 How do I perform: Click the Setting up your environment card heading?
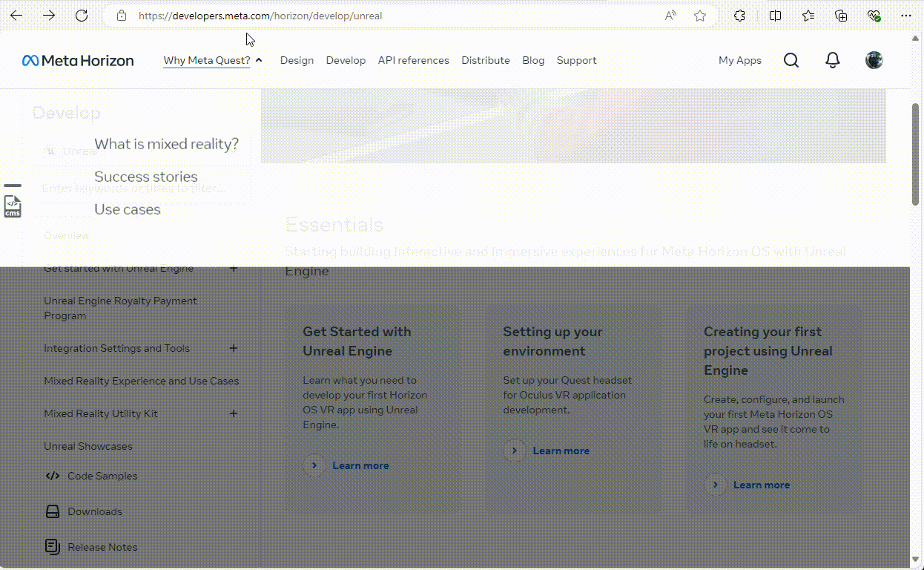tap(552, 341)
